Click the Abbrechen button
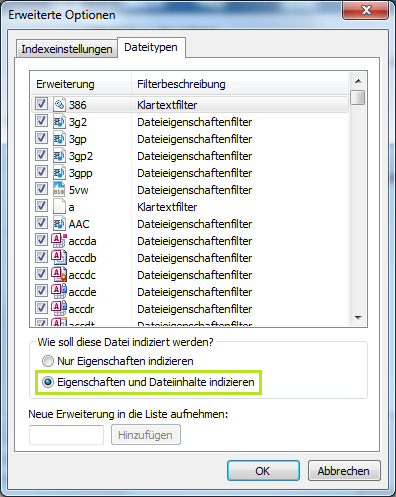The image size is (396, 497). click(344, 471)
